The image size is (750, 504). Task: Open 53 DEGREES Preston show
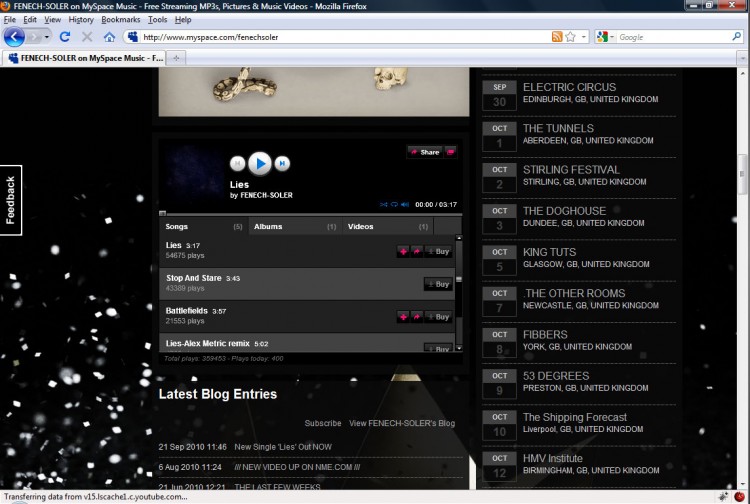[x=556, y=376]
